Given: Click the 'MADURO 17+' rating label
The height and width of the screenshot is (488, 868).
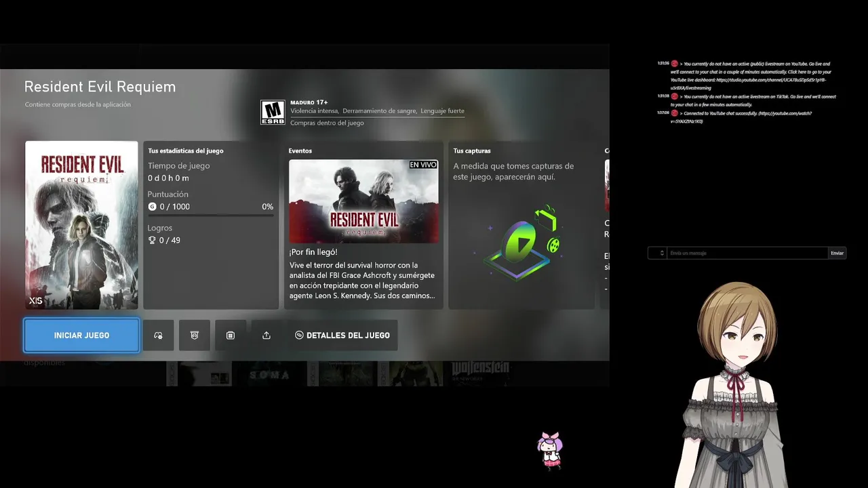Looking at the screenshot, I should [x=309, y=102].
